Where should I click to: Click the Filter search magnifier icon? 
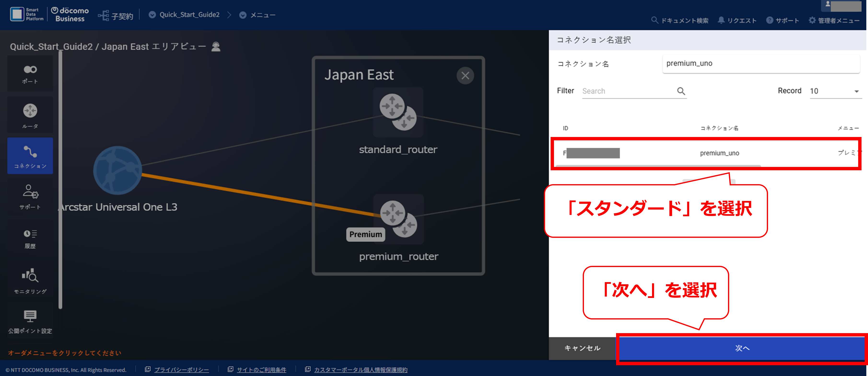pos(681,91)
